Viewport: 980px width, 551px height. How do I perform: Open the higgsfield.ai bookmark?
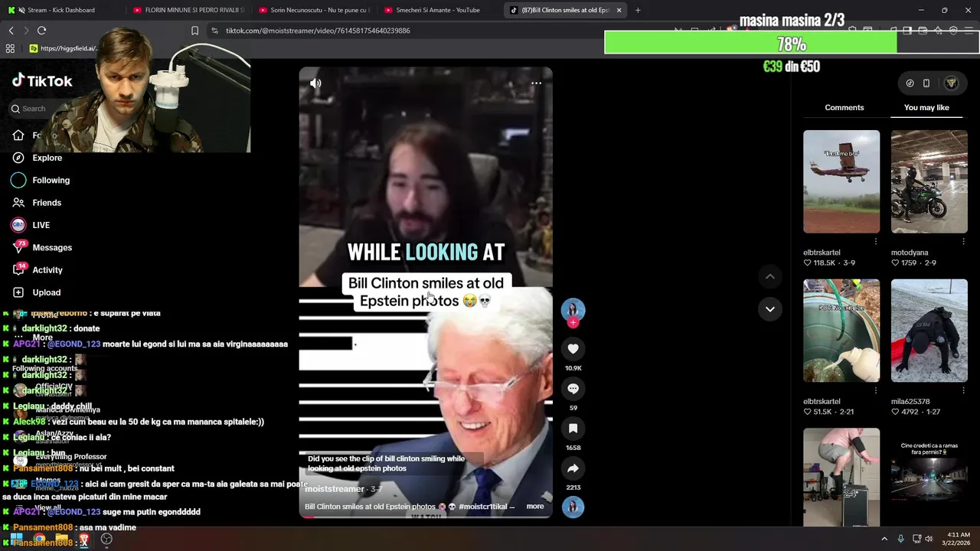(x=63, y=48)
